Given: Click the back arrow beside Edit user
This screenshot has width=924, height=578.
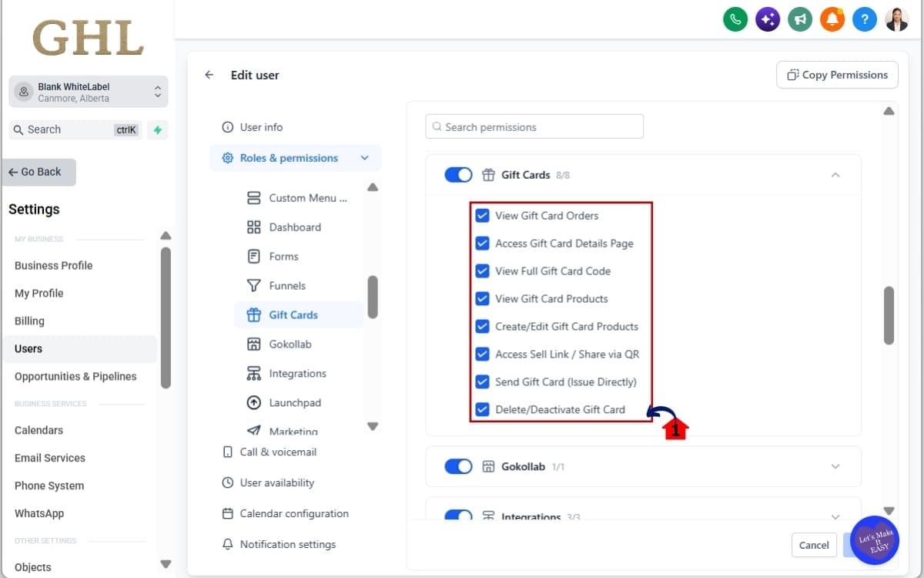Looking at the screenshot, I should [x=209, y=75].
